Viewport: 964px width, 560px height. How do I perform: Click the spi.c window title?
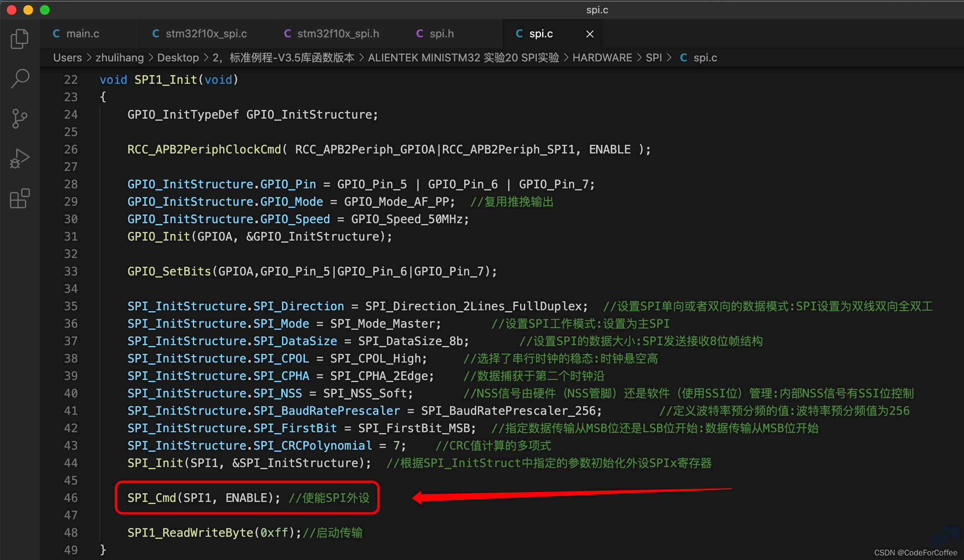[x=597, y=10]
